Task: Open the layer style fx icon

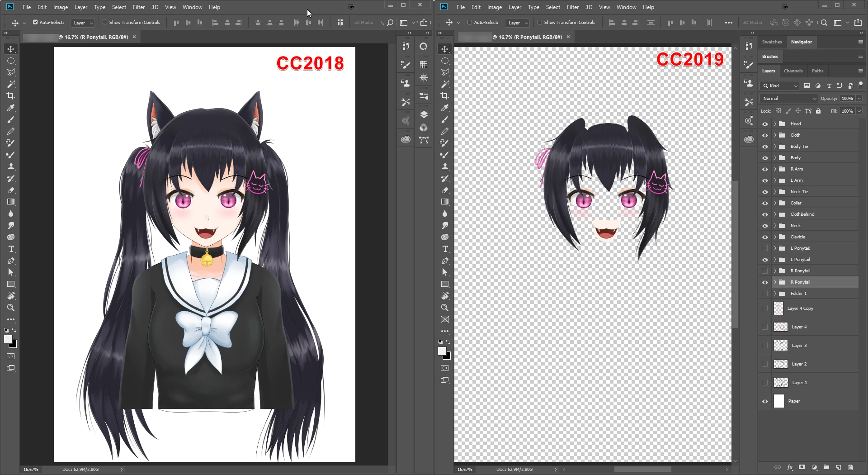Action: pos(790,467)
